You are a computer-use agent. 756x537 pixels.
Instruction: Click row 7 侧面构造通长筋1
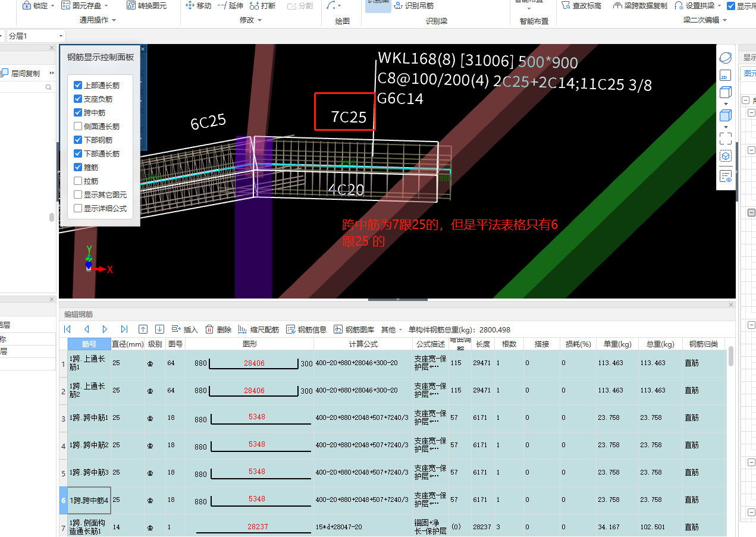[x=89, y=527]
